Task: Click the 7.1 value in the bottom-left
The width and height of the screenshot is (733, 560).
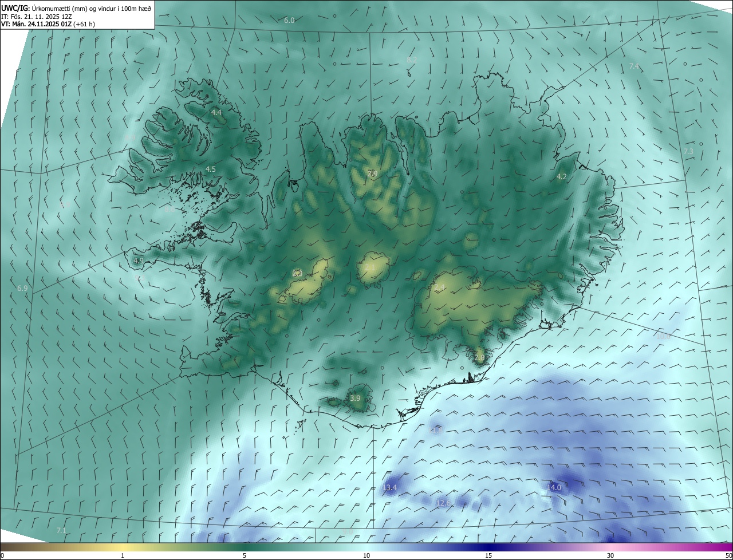Action: [61, 531]
